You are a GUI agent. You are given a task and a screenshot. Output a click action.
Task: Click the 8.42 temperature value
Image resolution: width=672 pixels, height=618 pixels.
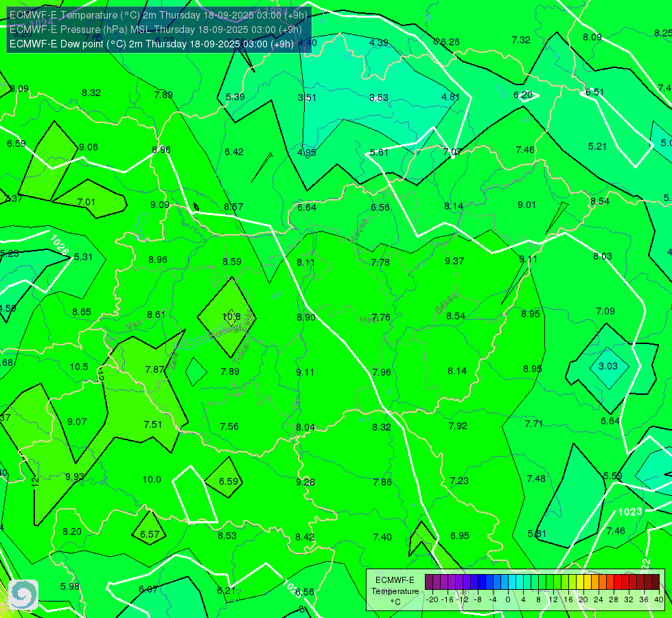pyautogui.click(x=305, y=537)
